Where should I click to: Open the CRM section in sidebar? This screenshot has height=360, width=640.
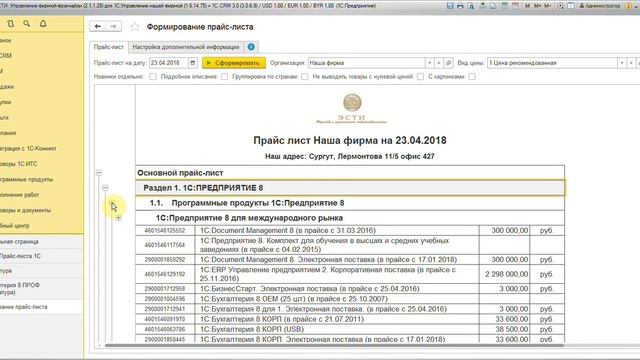pyautogui.click(x=6, y=56)
